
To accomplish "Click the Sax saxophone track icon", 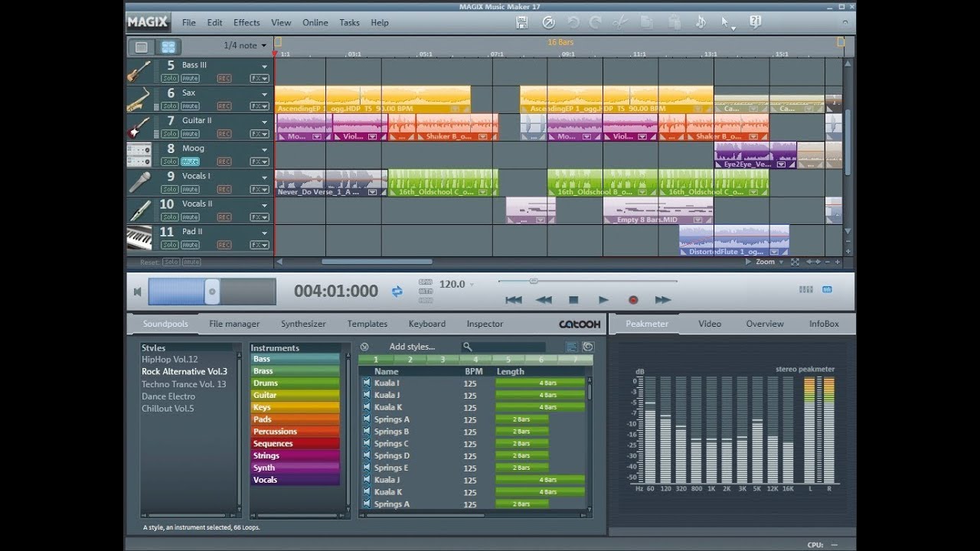I will 139,99.
